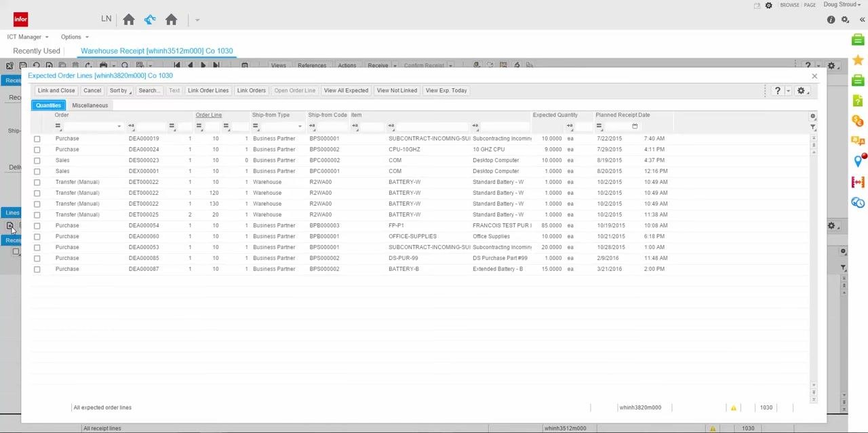Click the Order Line column header
This screenshot has width=868, height=433.
pyautogui.click(x=208, y=115)
